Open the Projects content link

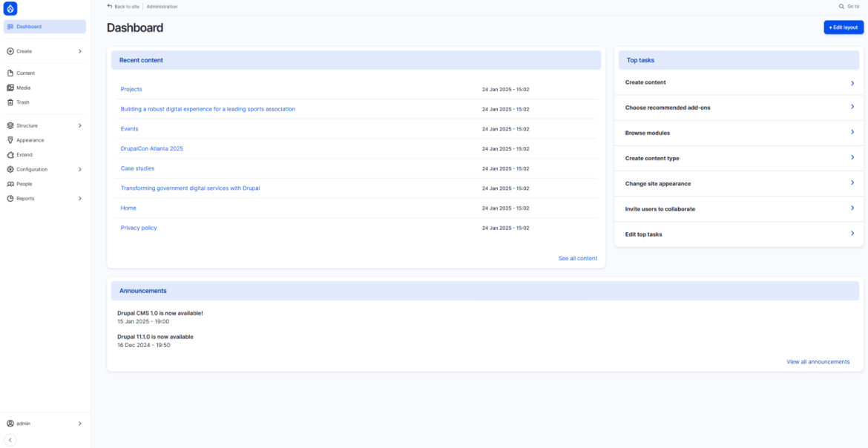131,89
